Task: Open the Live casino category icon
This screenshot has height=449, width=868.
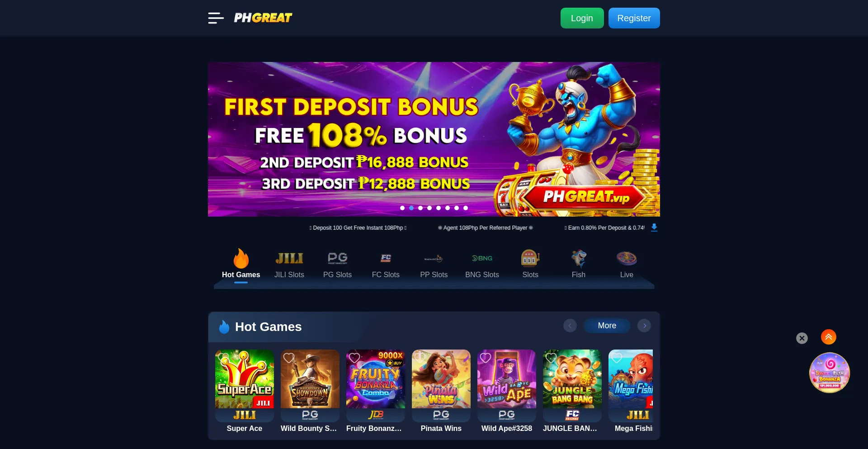Action: tap(627, 259)
